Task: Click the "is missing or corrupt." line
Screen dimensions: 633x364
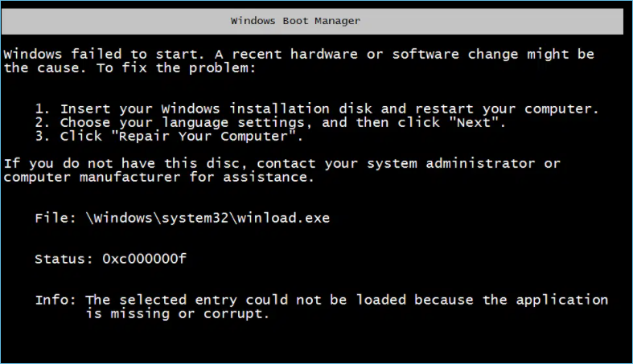Action: tap(175, 313)
